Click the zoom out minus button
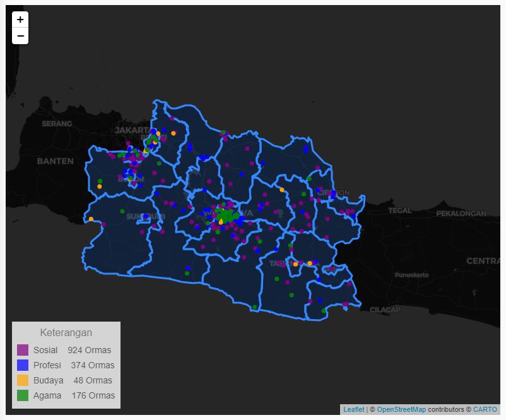This screenshot has width=506, height=420. click(20, 36)
